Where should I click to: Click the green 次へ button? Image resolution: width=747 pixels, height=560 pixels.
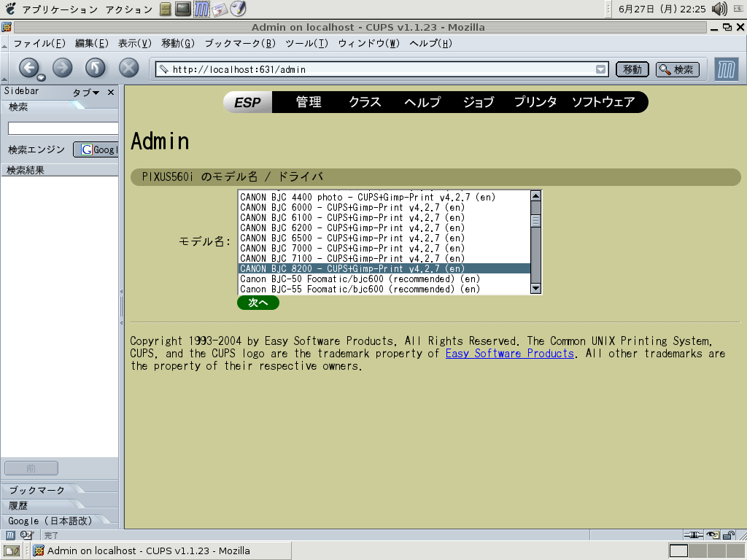[x=258, y=303]
